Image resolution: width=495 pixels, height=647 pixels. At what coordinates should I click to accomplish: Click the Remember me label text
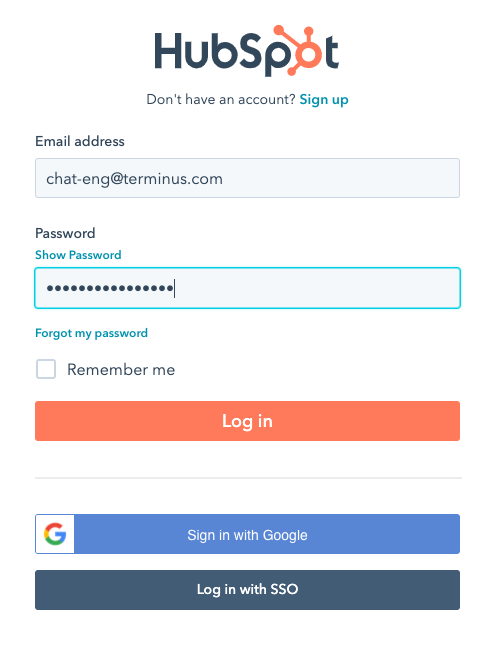[121, 370]
